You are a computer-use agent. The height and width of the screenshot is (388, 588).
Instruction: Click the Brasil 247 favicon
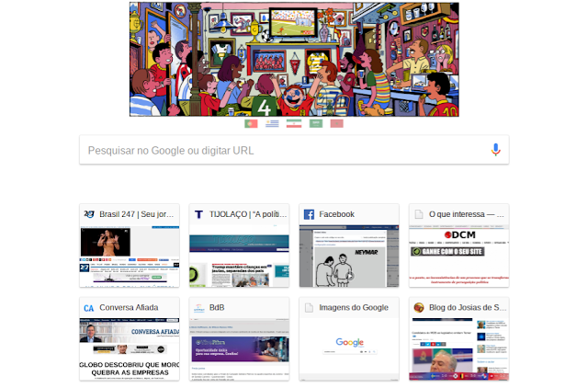pyautogui.click(x=89, y=214)
